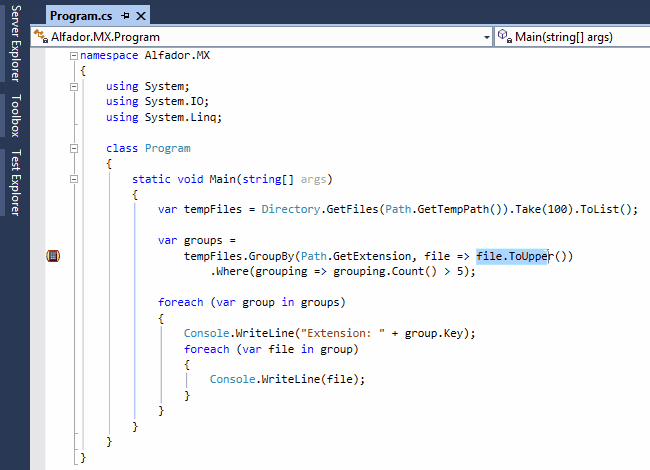Collapse the static void Main method
Image resolution: width=650 pixels, height=470 pixels.
74,179
